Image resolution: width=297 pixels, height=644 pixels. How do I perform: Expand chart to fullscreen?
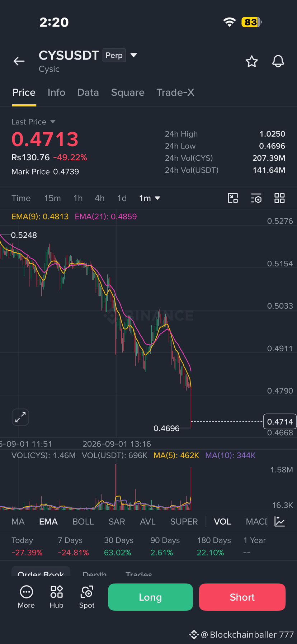pos(20,417)
